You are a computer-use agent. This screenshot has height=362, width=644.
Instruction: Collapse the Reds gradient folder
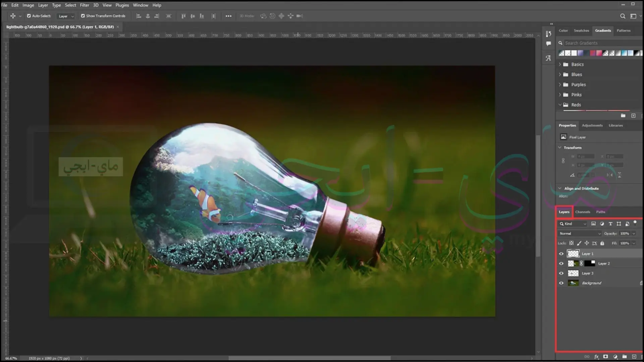pos(560,105)
